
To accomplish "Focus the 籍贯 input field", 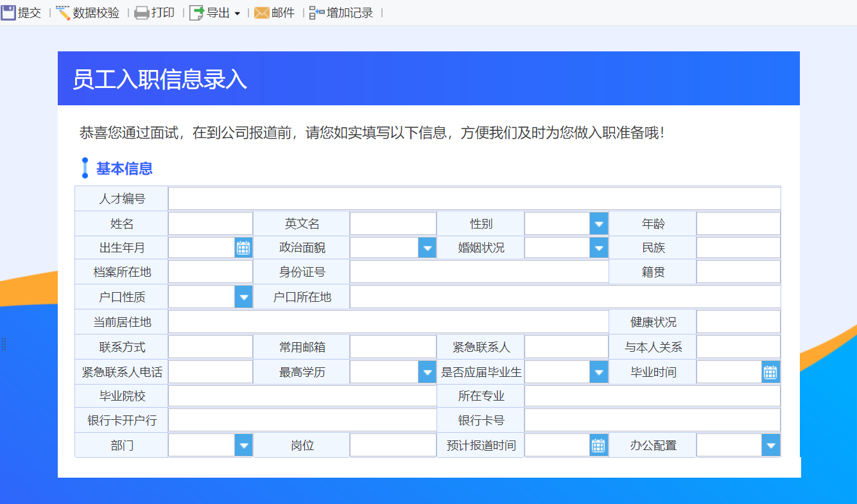I will coord(738,272).
